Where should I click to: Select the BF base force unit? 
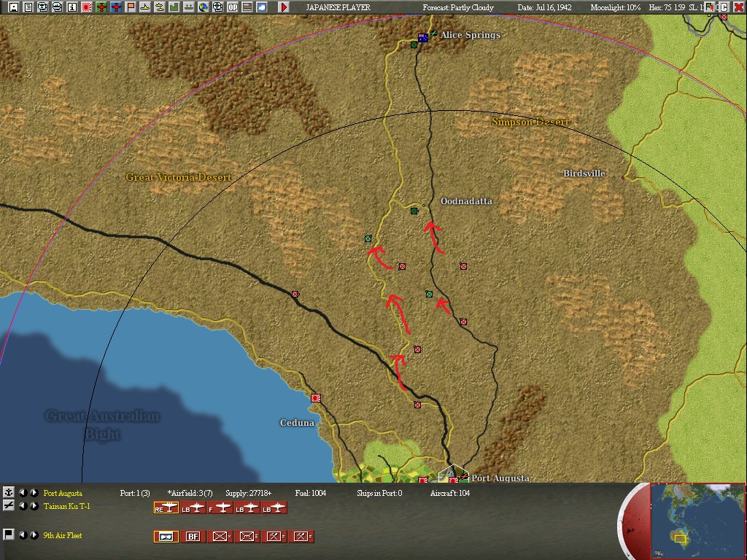193,537
